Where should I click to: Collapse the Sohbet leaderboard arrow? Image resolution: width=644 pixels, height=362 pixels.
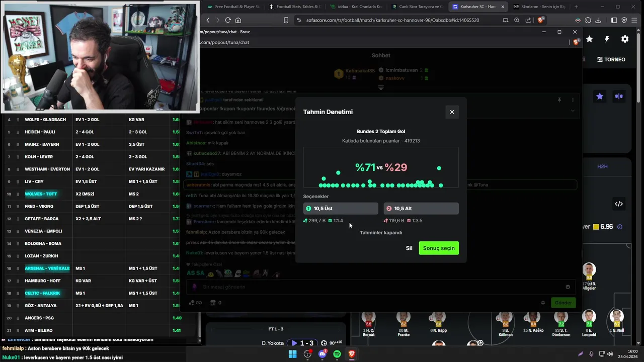(381, 88)
